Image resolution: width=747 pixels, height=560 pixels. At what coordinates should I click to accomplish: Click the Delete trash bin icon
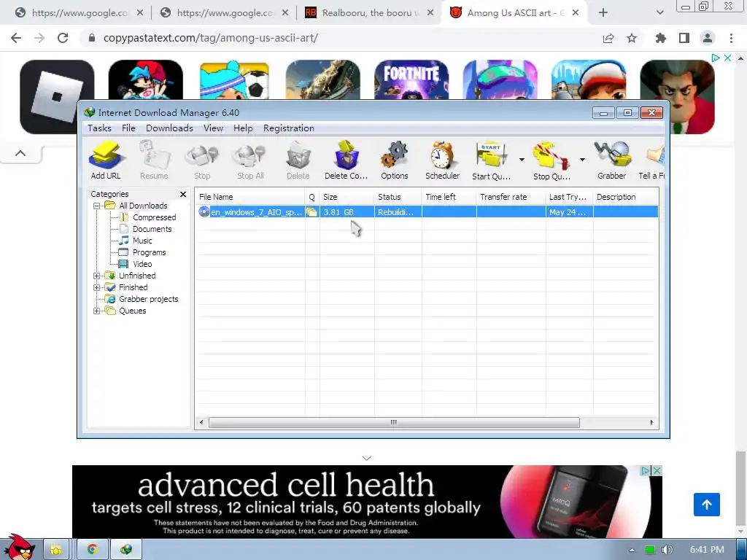(x=298, y=160)
